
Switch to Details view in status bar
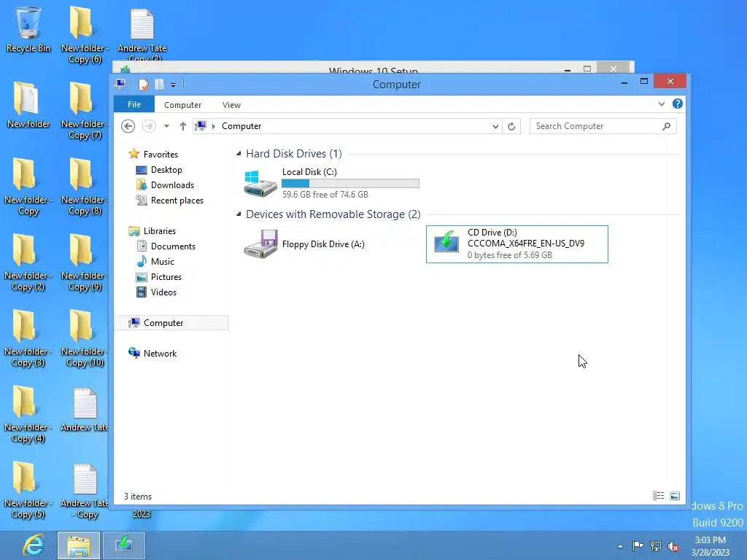[x=659, y=496]
